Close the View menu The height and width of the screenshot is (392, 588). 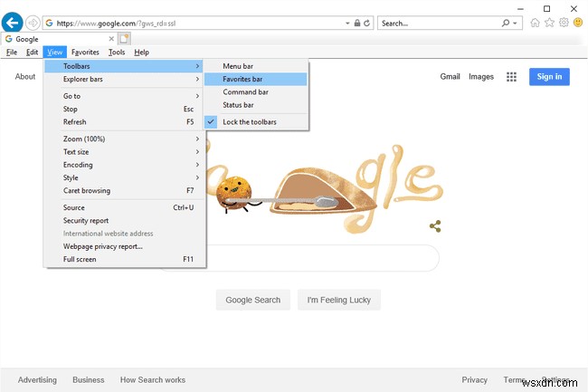point(55,53)
